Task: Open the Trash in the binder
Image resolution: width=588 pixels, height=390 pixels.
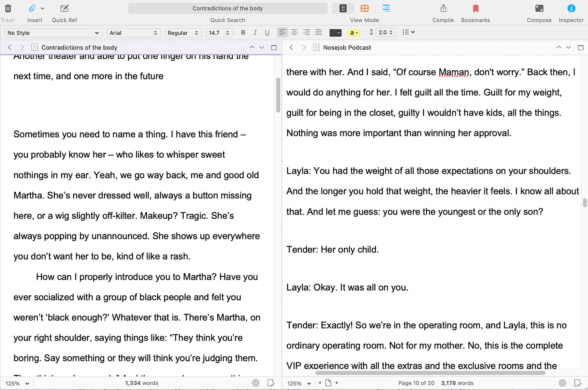Action: tap(8, 8)
